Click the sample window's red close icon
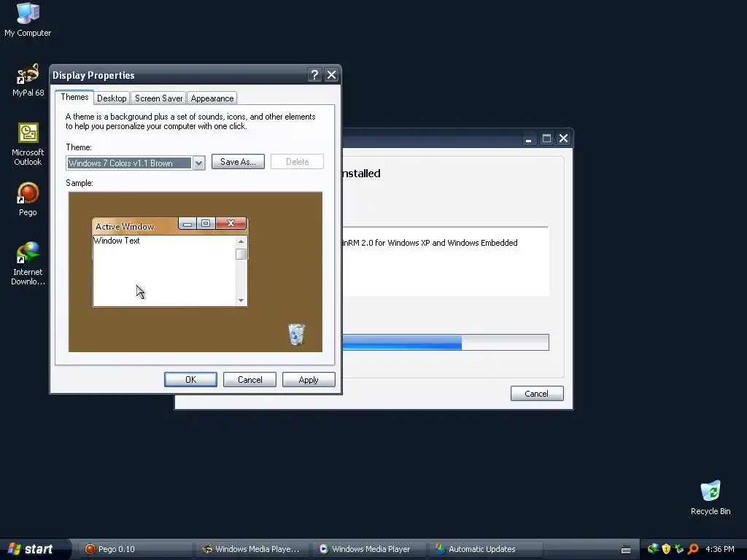This screenshot has height=560, width=747. click(x=231, y=223)
